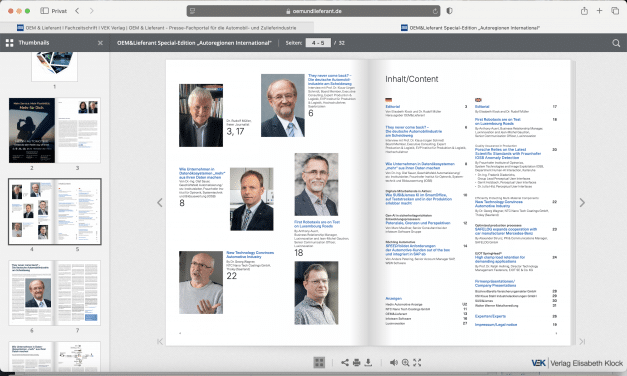Click the page number field showing 4 - 5
Image resolution: width=627 pixels, height=376 pixels.
318,43
